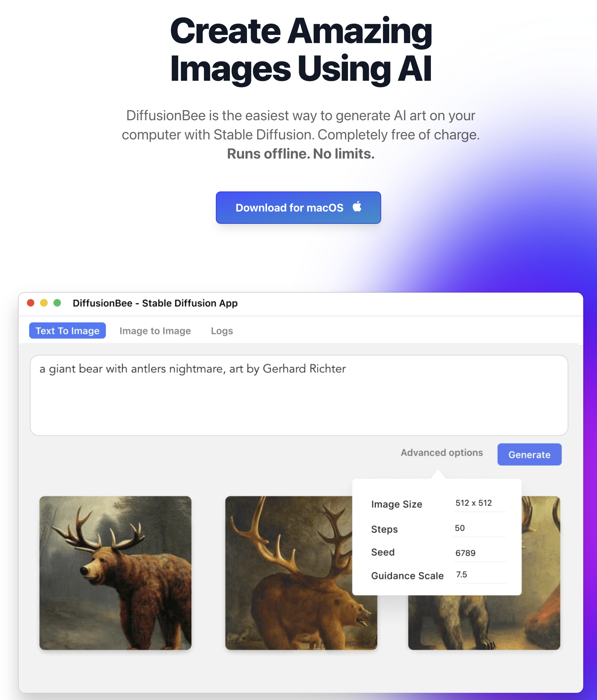Download DiffusionBee for macOS
The height and width of the screenshot is (700, 597).
[290, 207]
